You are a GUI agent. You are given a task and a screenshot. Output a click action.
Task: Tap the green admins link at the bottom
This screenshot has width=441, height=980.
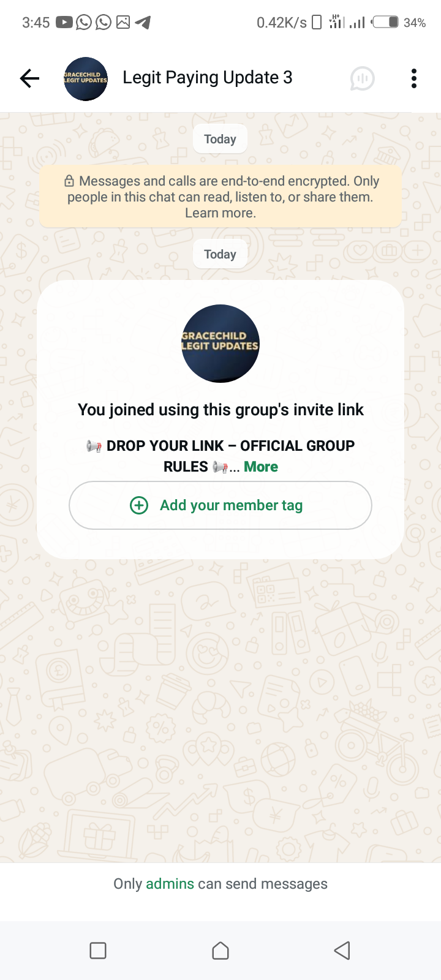coord(170,884)
